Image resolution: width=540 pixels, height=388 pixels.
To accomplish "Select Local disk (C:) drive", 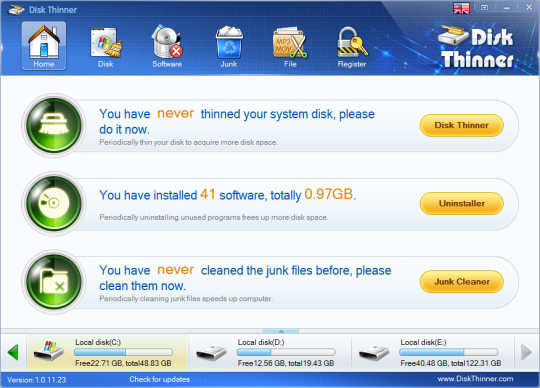I will [107, 353].
